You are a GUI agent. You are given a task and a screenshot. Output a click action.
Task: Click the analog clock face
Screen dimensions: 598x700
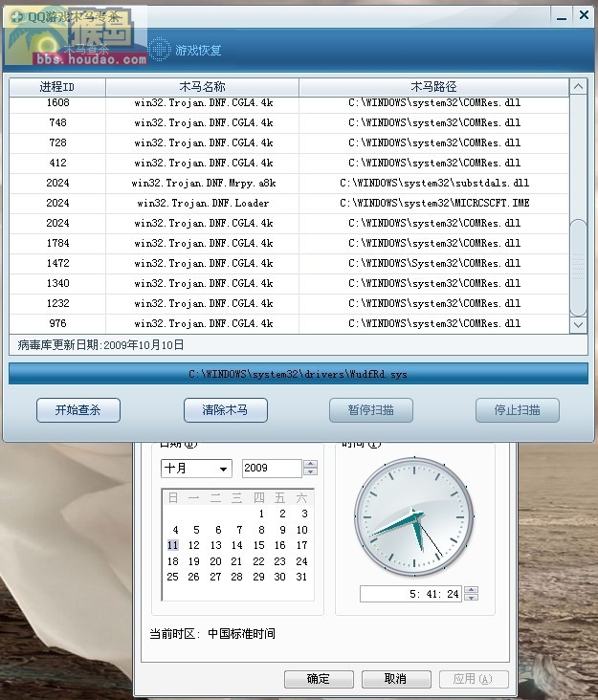click(x=414, y=516)
